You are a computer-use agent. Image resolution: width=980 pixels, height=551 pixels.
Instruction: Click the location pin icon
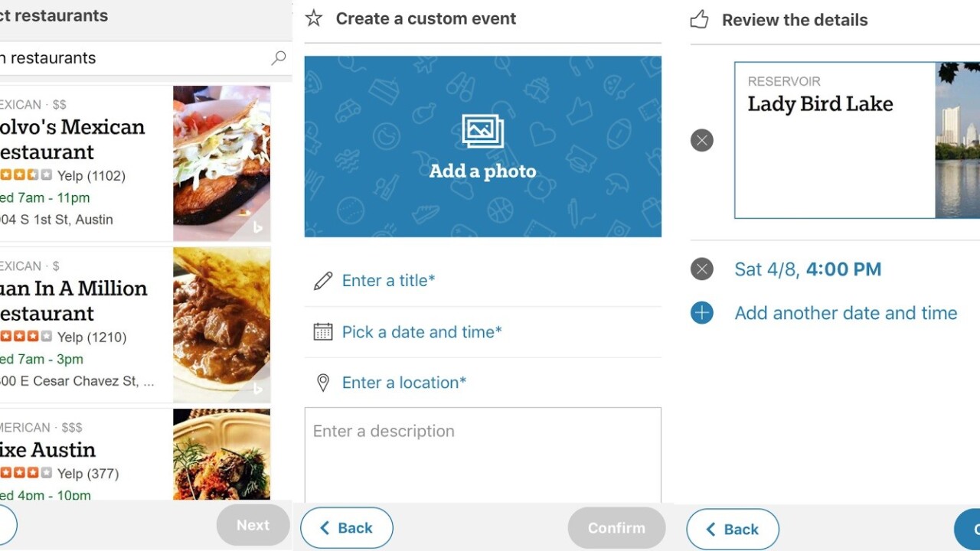point(323,383)
